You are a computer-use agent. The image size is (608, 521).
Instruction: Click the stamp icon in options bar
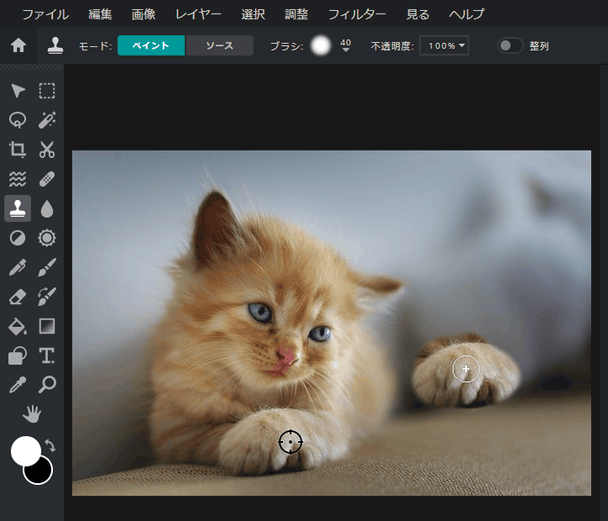tap(55, 46)
